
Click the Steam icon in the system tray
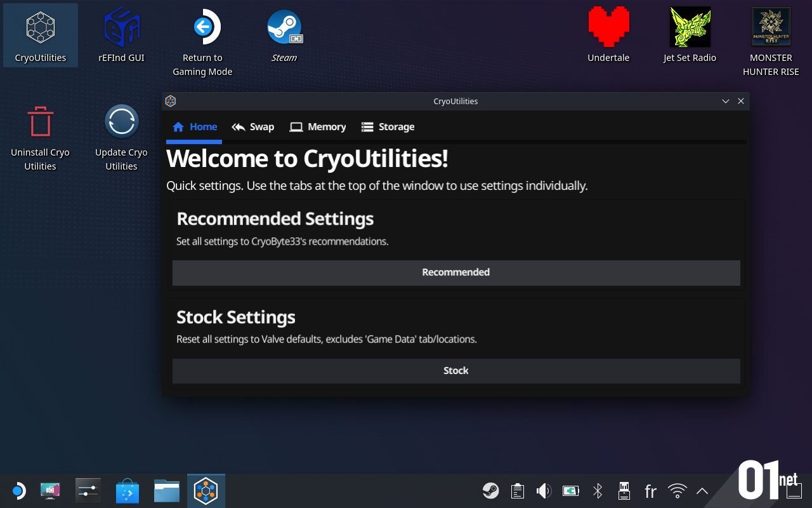pos(490,491)
